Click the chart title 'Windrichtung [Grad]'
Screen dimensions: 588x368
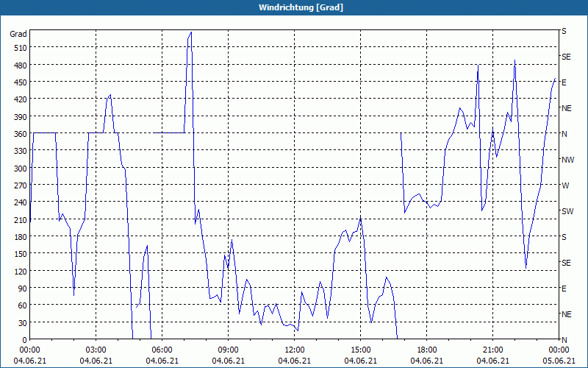(x=301, y=7)
